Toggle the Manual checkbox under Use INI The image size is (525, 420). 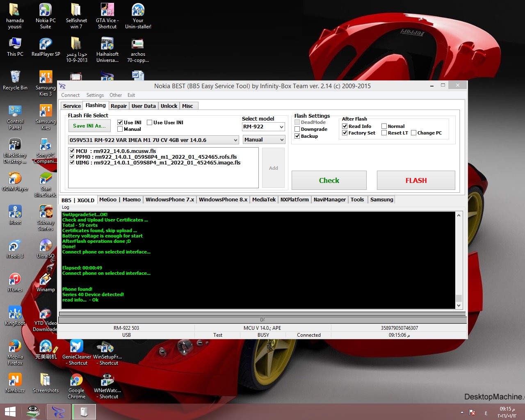pyautogui.click(x=120, y=129)
